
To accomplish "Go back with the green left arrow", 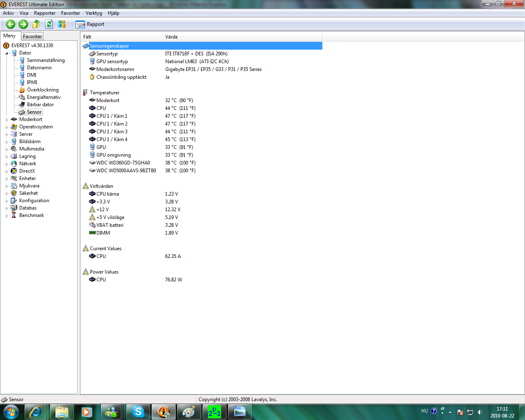I will click(11, 24).
